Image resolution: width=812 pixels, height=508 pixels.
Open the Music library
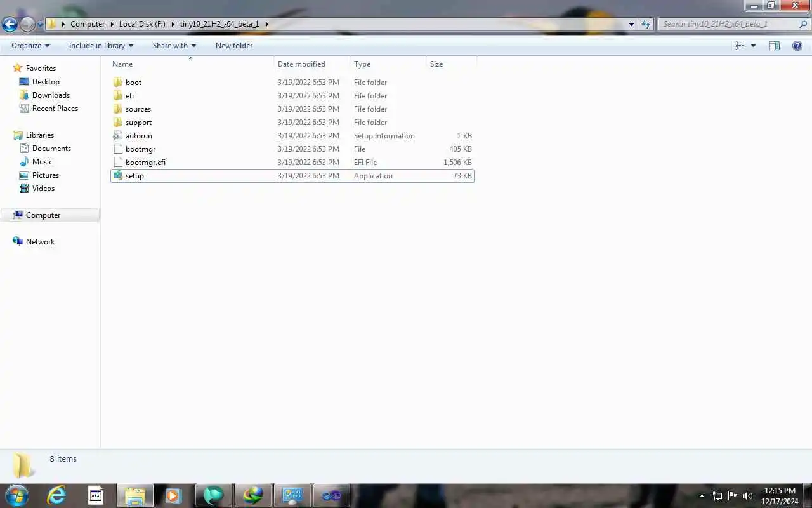(x=43, y=162)
